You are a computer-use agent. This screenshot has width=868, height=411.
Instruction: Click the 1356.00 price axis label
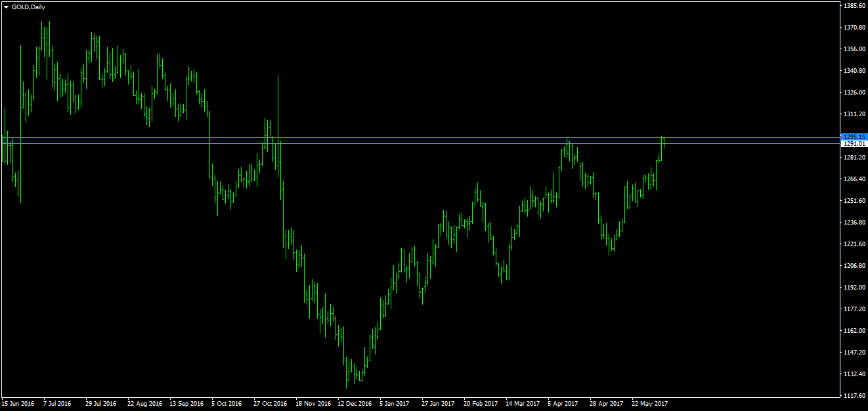(855, 49)
